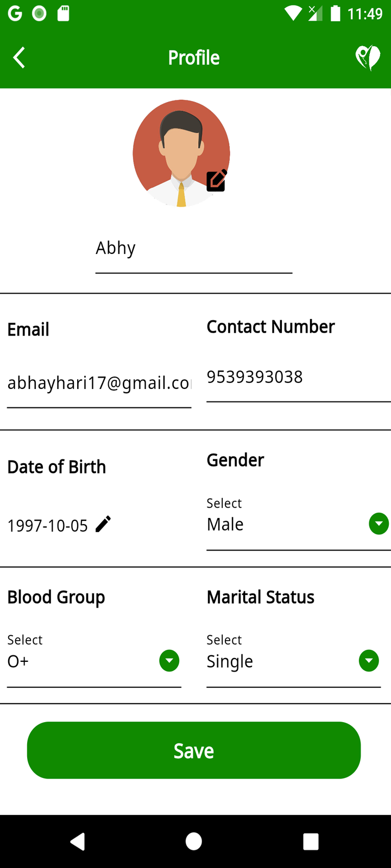
Task: Tap the contact number field
Action: point(298,377)
